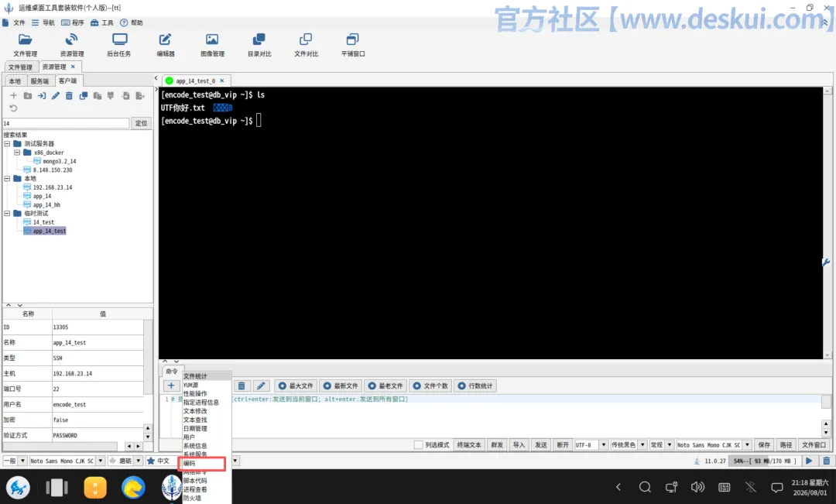
Task: Open 目录对比 directory compare icon
Action: (x=259, y=45)
